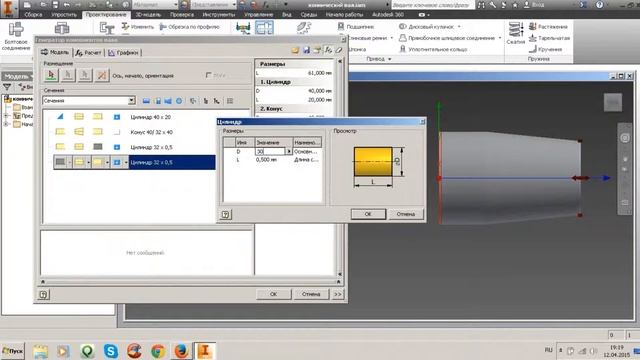
Task: Click the >> expand button in generator dialog
Action: pos(338,294)
